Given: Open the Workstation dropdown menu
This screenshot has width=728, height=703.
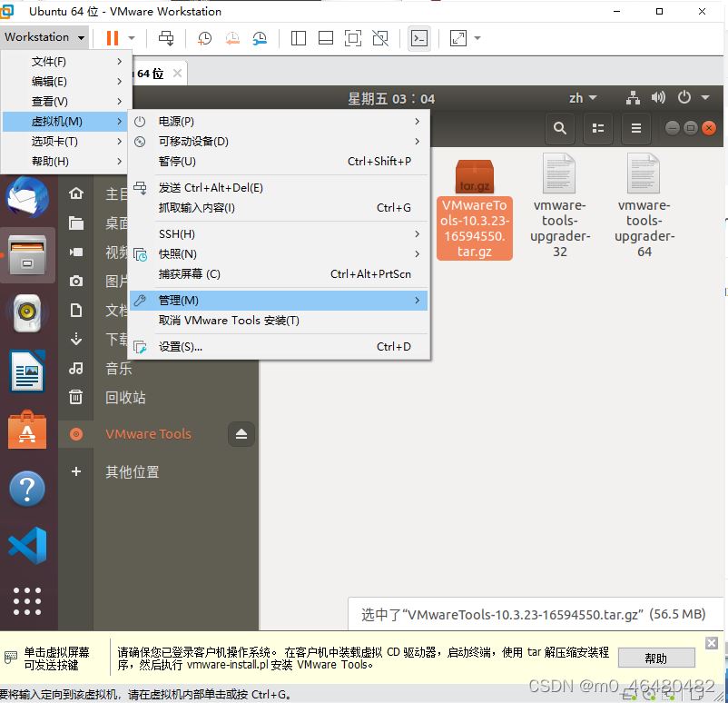Looking at the screenshot, I should 44,37.
